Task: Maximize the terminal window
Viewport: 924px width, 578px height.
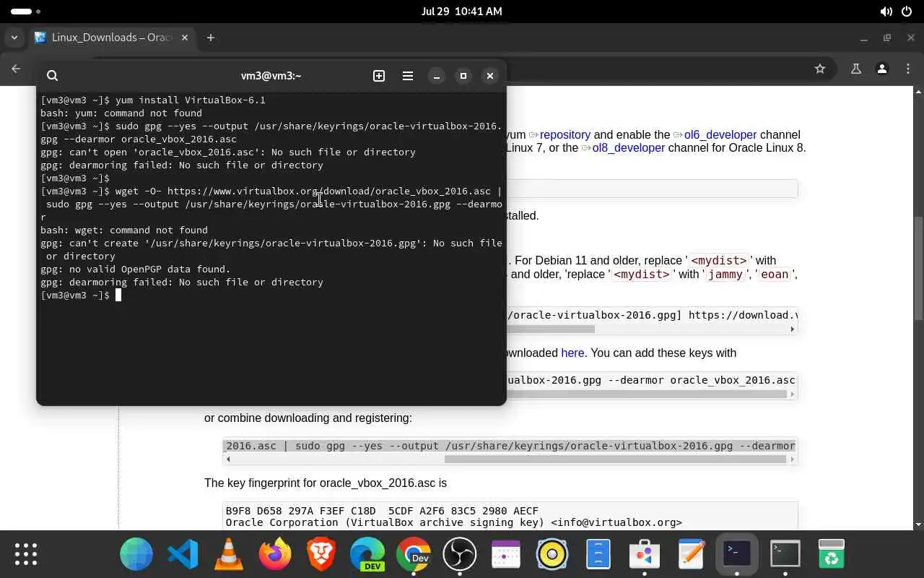Action: point(463,75)
